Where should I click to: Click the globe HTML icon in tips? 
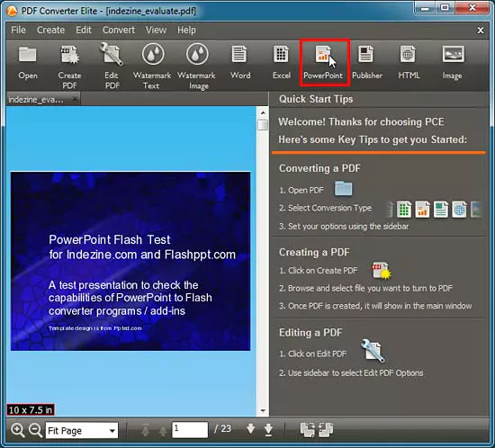click(459, 210)
